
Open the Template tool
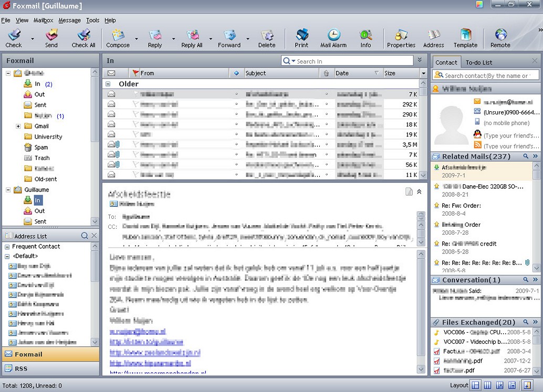coord(465,38)
